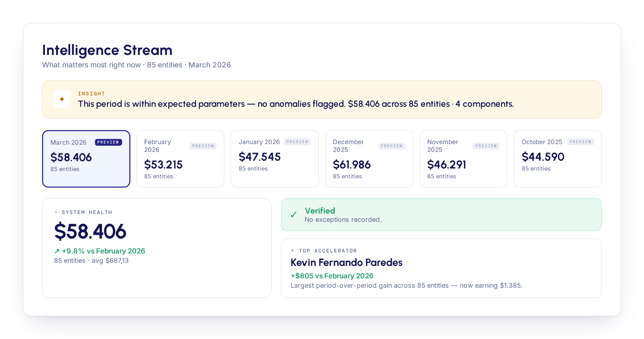Click '85 entities · avg $687,13' text
The height and width of the screenshot is (339, 644).
[x=91, y=261]
